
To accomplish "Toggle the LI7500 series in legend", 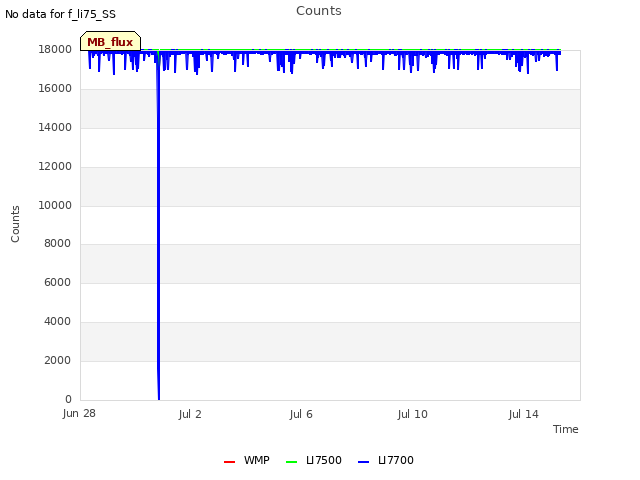I will click(313, 460).
